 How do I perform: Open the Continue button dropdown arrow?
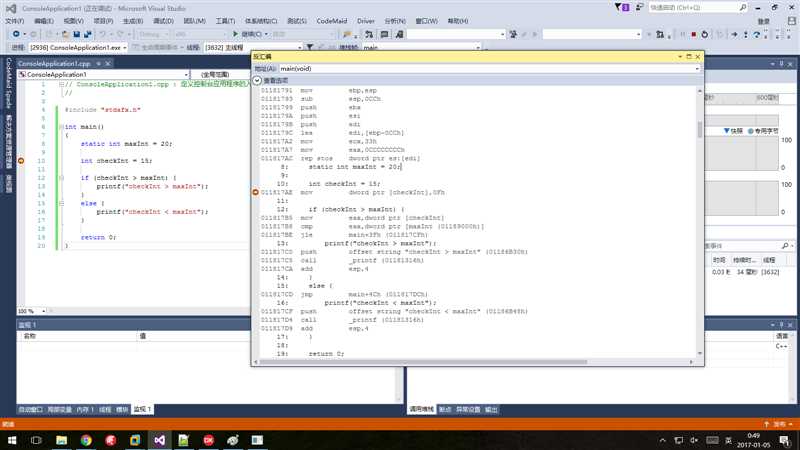[266, 34]
